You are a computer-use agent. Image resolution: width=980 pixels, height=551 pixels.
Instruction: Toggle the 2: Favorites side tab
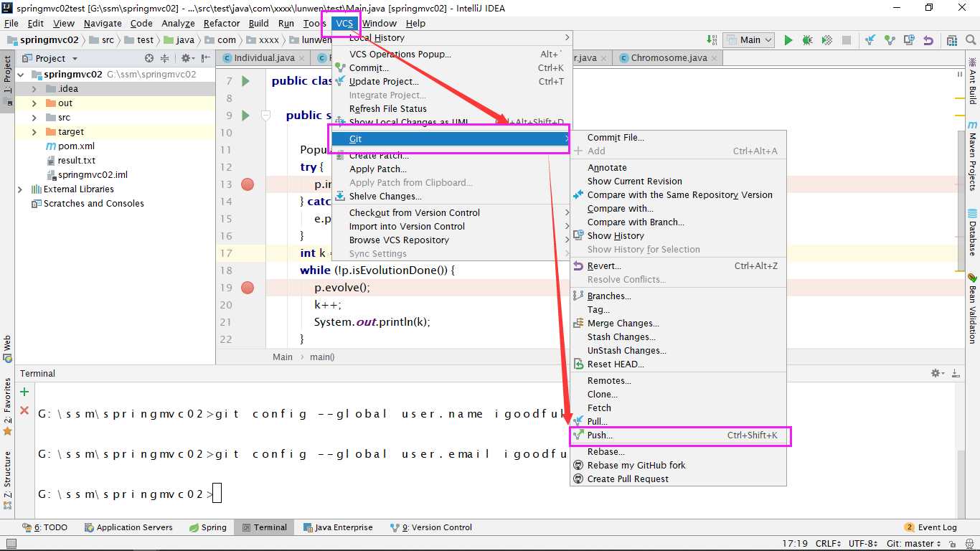point(7,408)
